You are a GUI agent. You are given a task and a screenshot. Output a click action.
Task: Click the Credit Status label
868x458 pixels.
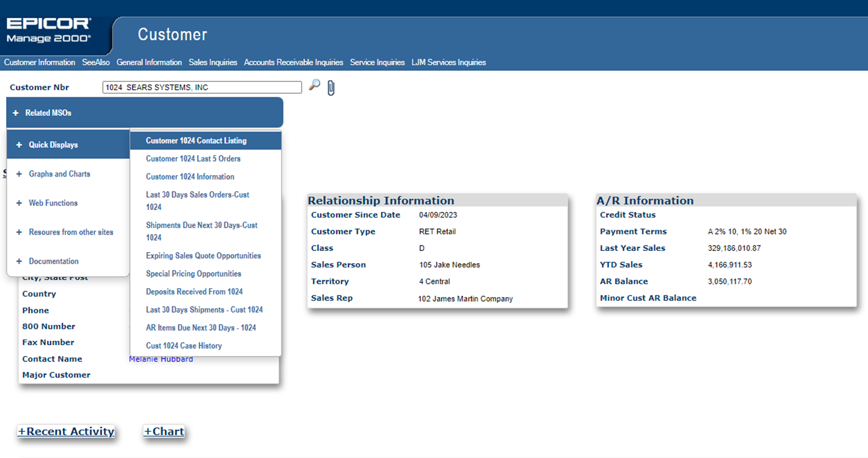tap(627, 215)
